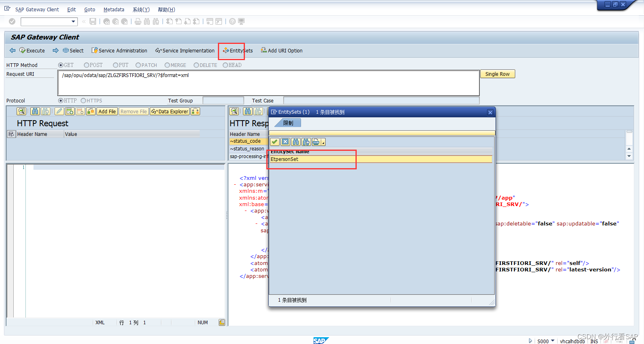Screen dimensions: 644x344
Task: Open the 系统(Y) menu
Action: pyautogui.click(x=141, y=9)
